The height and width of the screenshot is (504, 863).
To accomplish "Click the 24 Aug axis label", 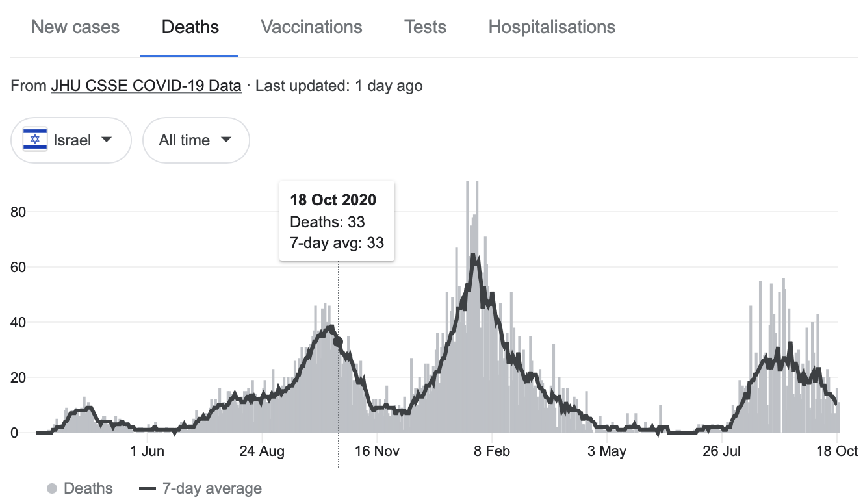I will click(x=262, y=451).
